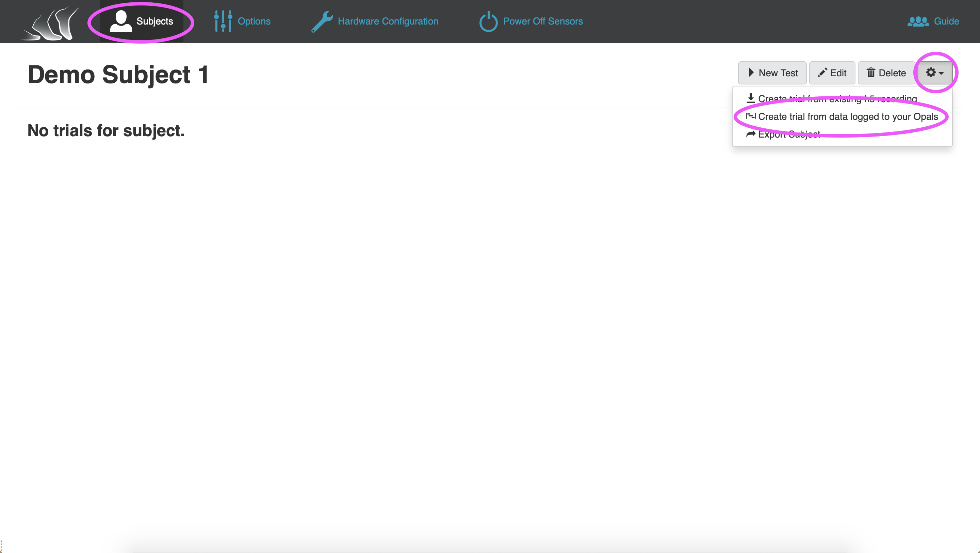980x553 pixels.
Task: Click the caret beside the gear
Action: (x=941, y=73)
